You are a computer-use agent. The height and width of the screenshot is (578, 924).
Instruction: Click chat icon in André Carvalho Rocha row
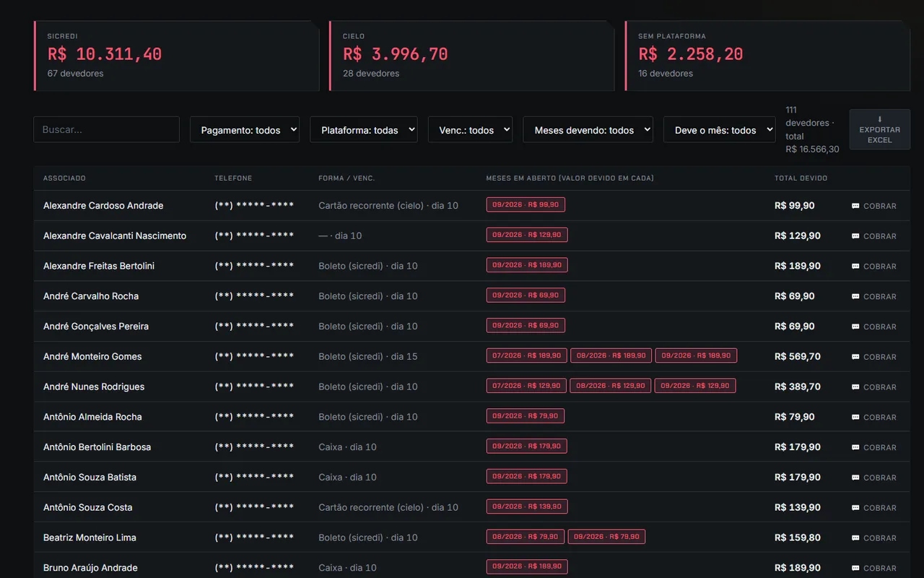(855, 297)
